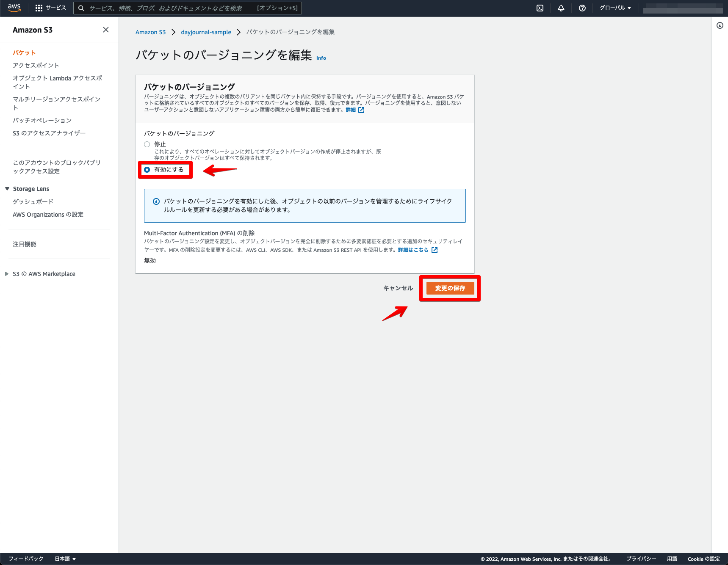This screenshot has height=565, width=728.
Task: Click the サービス menu label
Action: (x=56, y=8)
